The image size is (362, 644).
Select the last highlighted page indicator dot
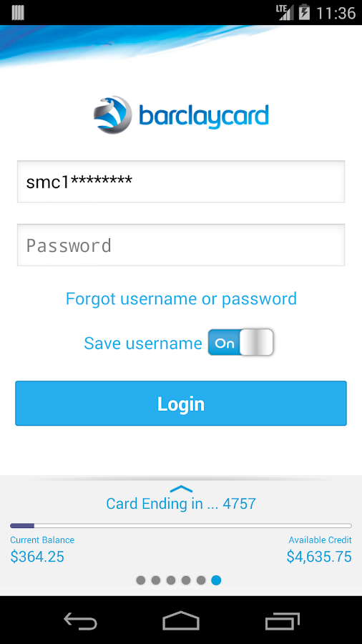(x=216, y=580)
